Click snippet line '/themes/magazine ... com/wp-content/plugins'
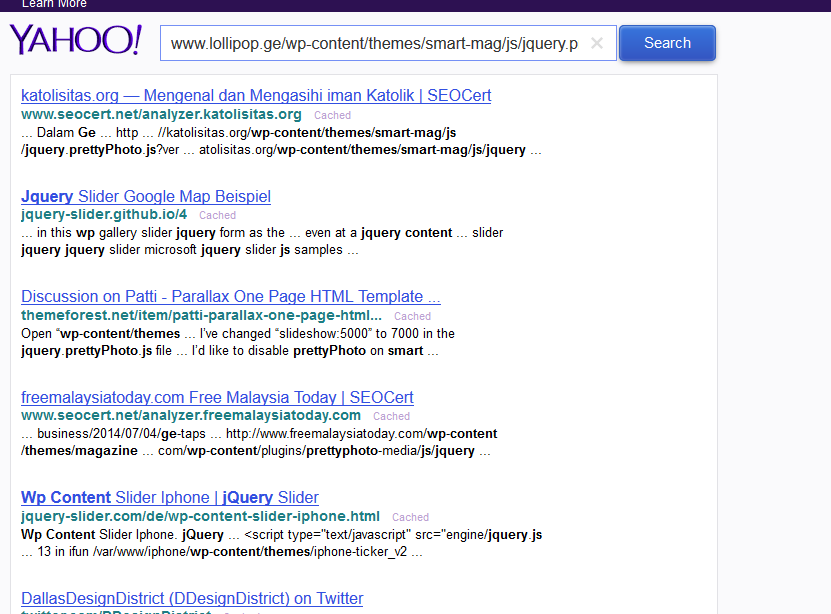This screenshot has height=614, width=831. (x=256, y=451)
